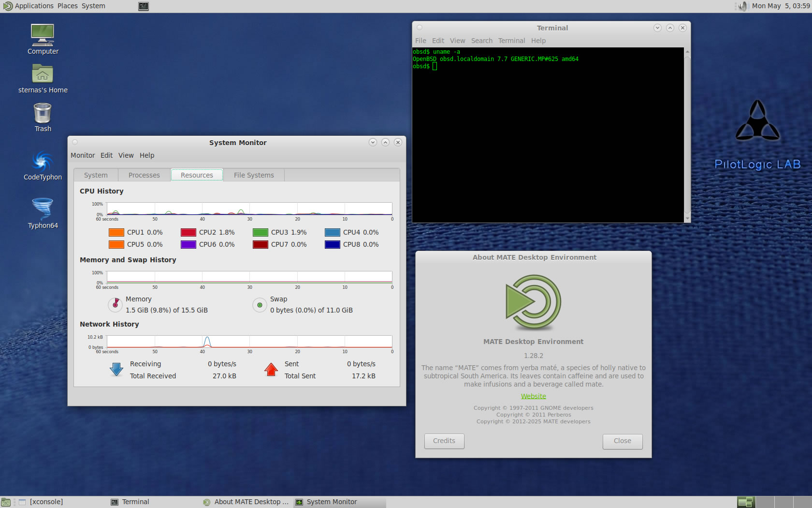
Task: Open the Terminal menu in Terminal window
Action: pyautogui.click(x=511, y=41)
